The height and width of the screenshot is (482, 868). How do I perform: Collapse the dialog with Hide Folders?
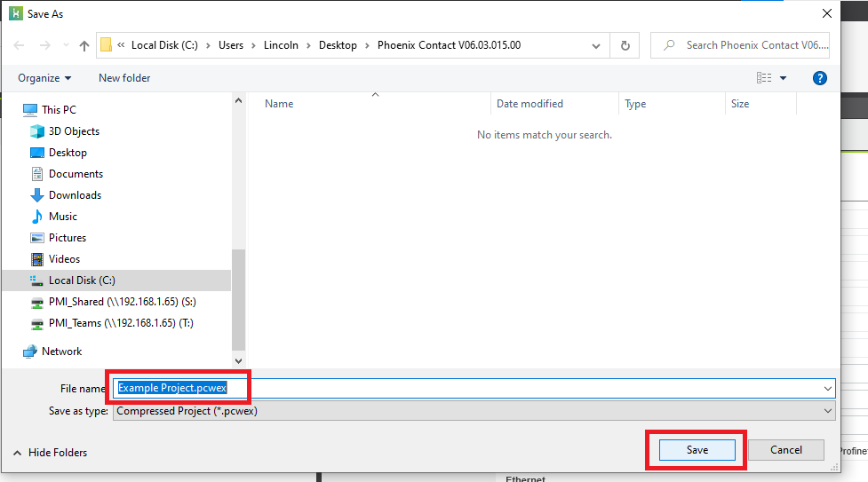point(50,453)
